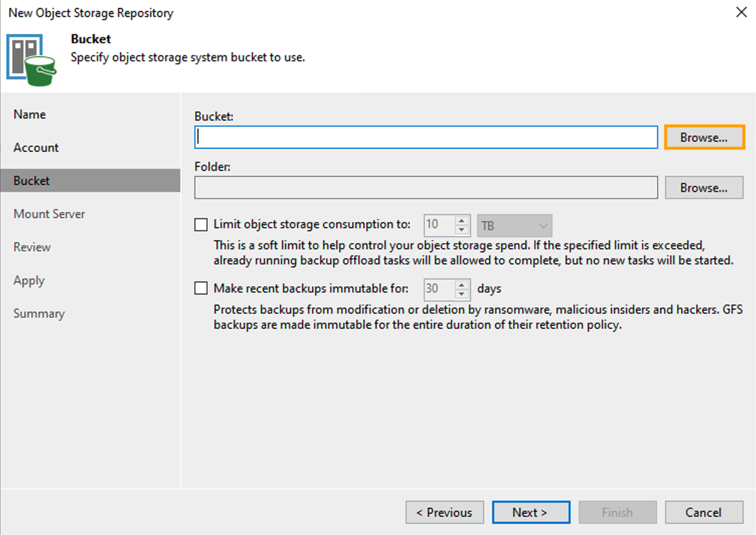
Task: Decrease the immutability days value
Action: (x=462, y=293)
